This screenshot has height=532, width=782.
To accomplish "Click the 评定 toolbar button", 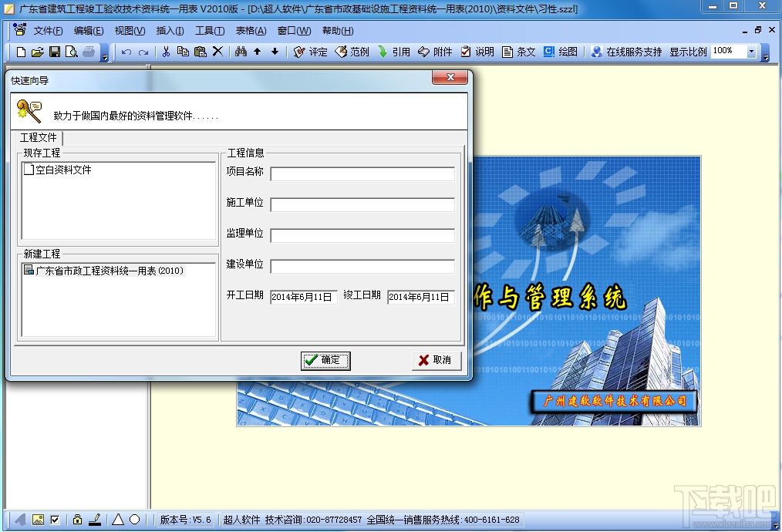I will 311,52.
